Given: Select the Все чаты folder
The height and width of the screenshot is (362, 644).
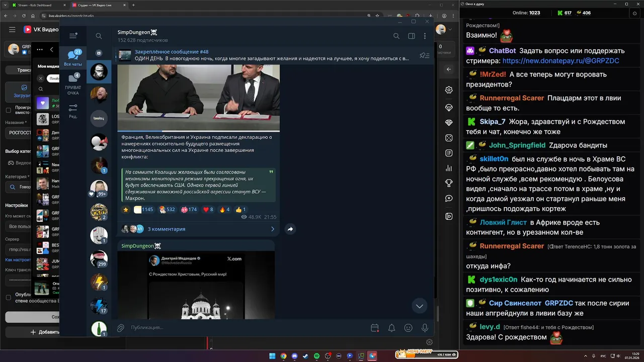Looking at the screenshot, I should [73, 58].
